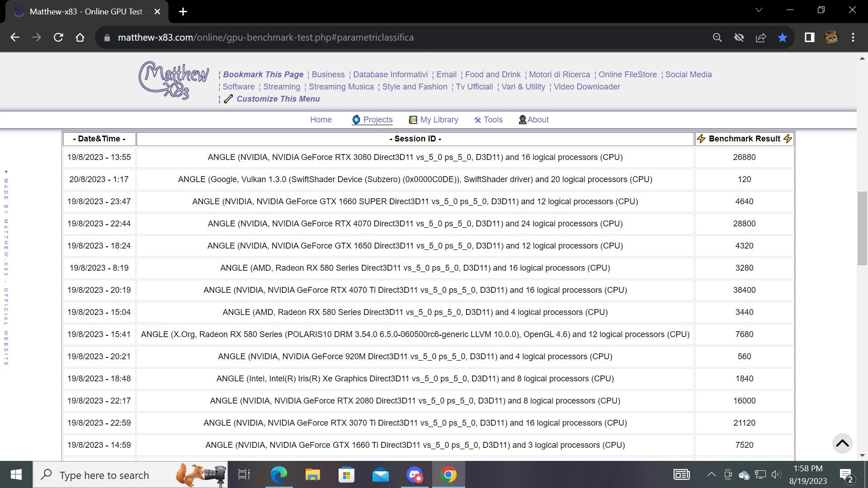Open the Chrome profile avatar
Image resolution: width=868 pixels, height=488 pixels.
coord(831,38)
